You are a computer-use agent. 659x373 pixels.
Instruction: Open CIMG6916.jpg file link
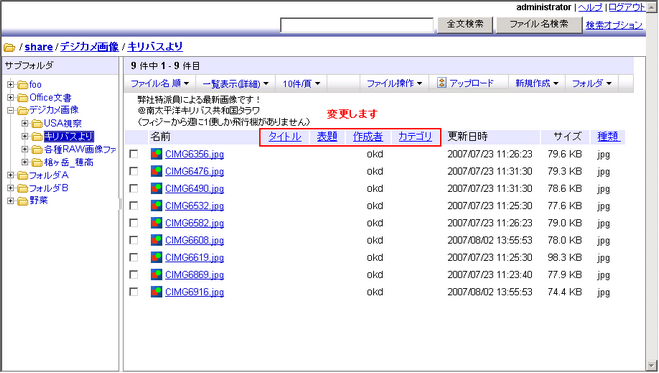194,292
